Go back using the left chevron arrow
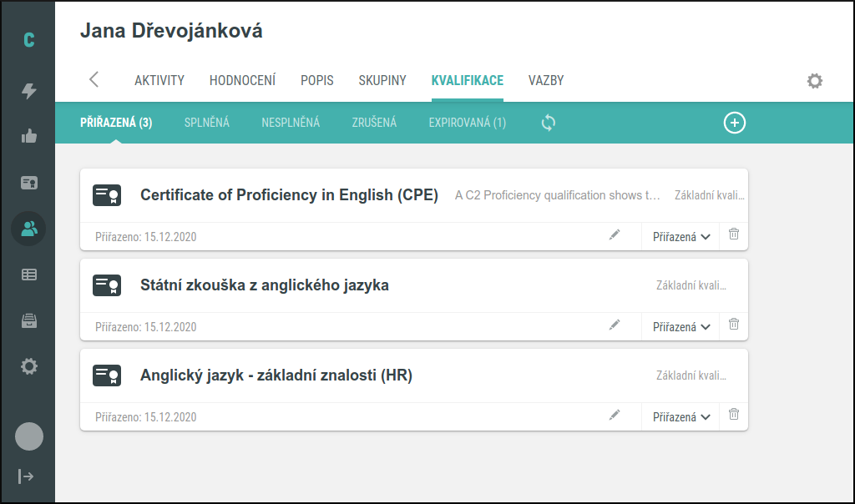This screenshot has width=855, height=504. [x=94, y=80]
